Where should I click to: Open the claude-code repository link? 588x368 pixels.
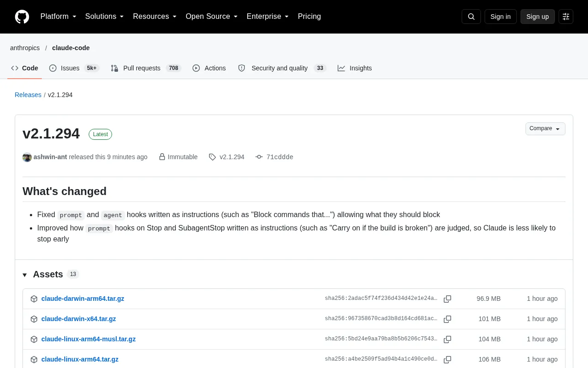coord(71,48)
